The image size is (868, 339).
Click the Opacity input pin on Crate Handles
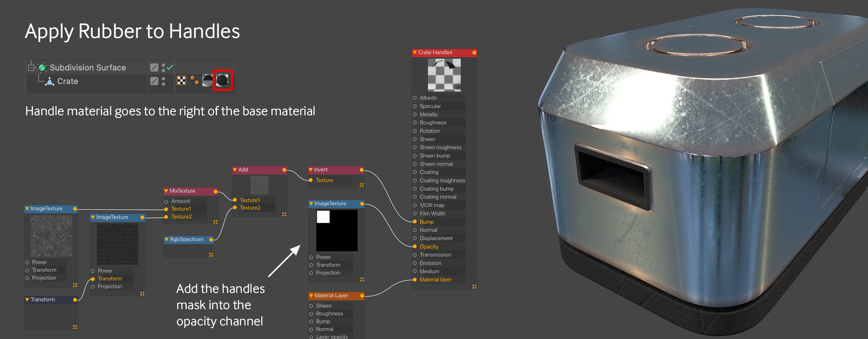(x=415, y=246)
